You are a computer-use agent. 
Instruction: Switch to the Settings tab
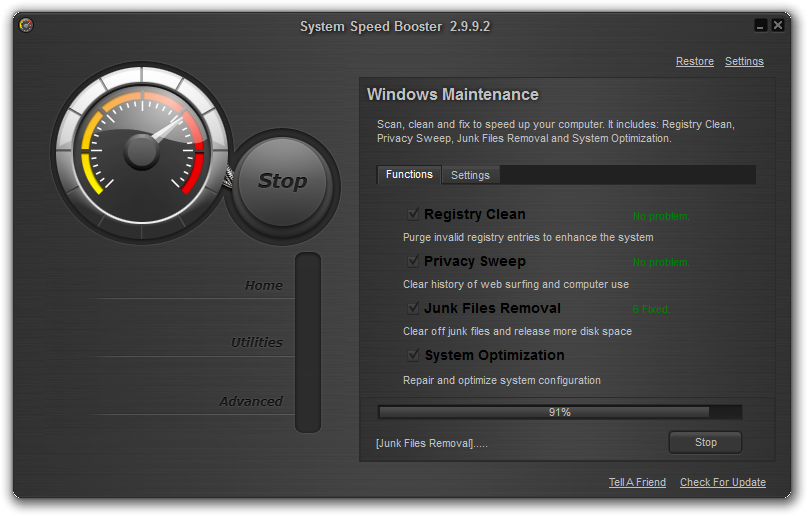pyautogui.click(x=470, y=175)
